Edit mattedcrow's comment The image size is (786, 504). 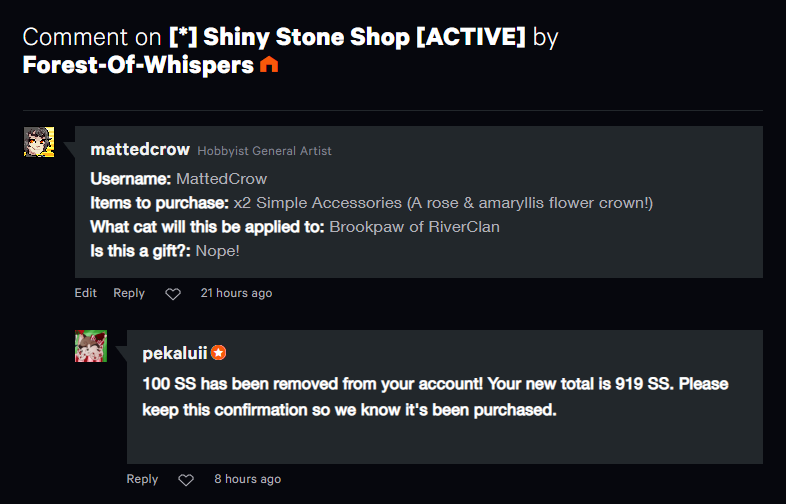86,293
